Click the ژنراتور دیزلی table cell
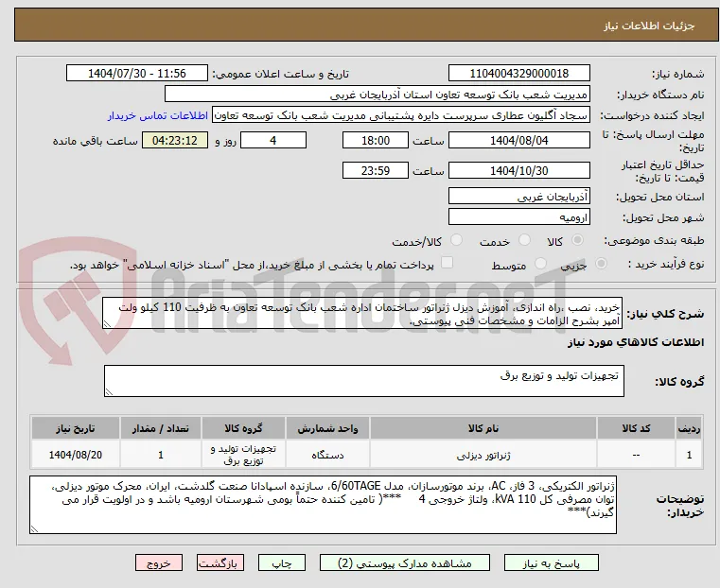The height and width of the screenshot is (588, 720). (x=483, y=455)
